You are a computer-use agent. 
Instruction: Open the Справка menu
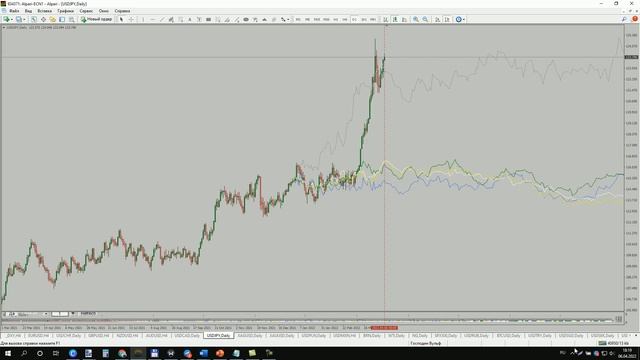[x=122, y=11]
